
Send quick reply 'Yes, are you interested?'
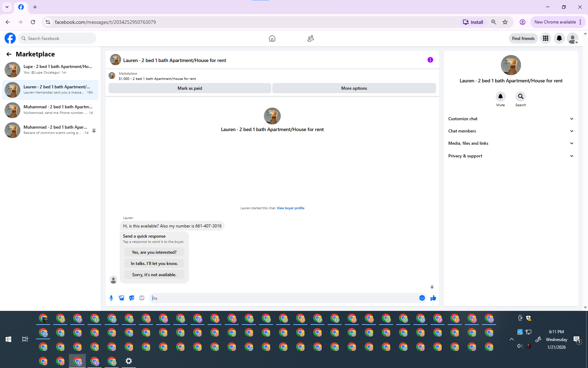tap(154, 252)
